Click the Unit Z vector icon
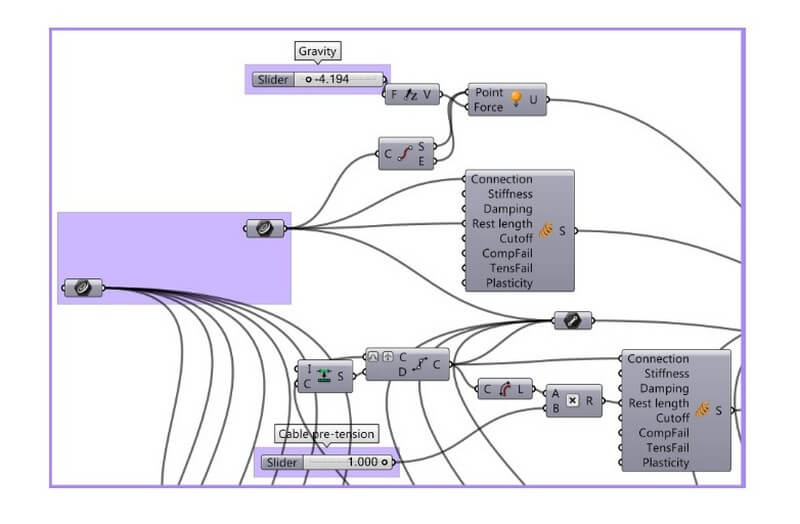Screen dimensions: 800x524 (x=413, y=96)
